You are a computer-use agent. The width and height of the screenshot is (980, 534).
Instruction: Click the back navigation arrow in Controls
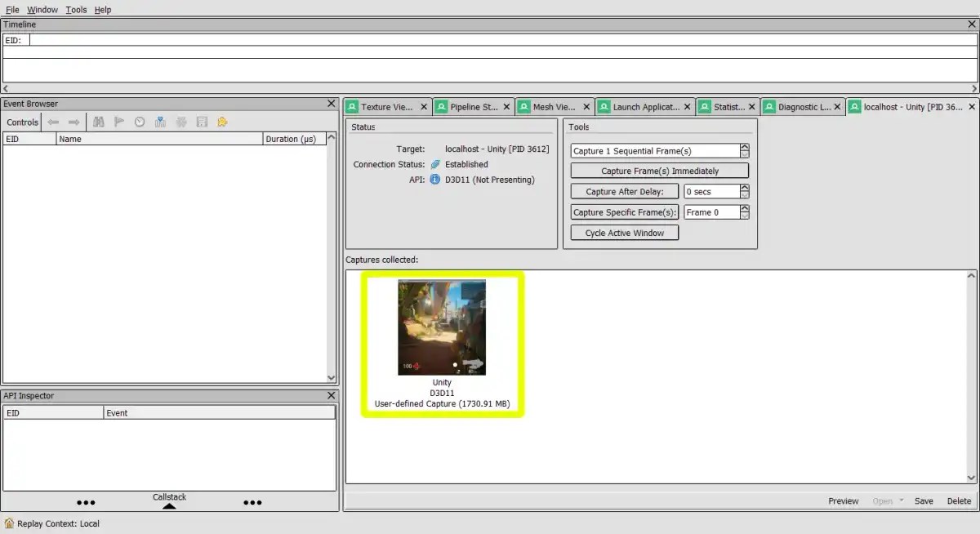tap(53, 122)
